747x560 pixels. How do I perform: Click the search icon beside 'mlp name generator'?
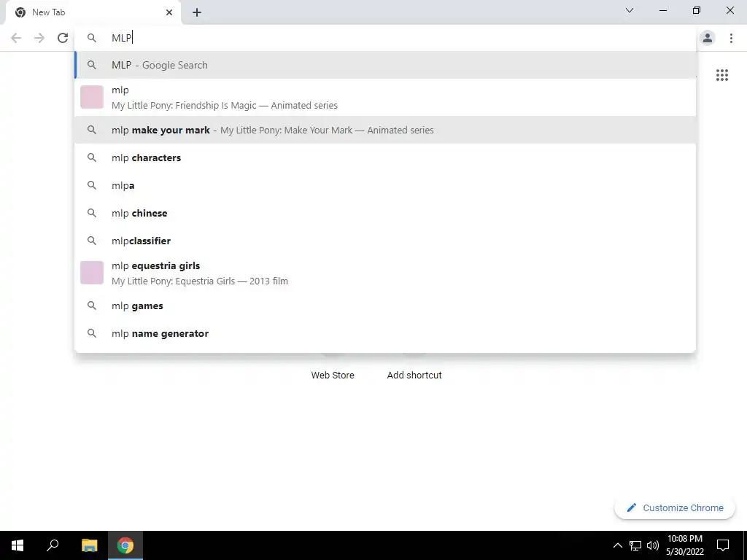tap(92, 333)
